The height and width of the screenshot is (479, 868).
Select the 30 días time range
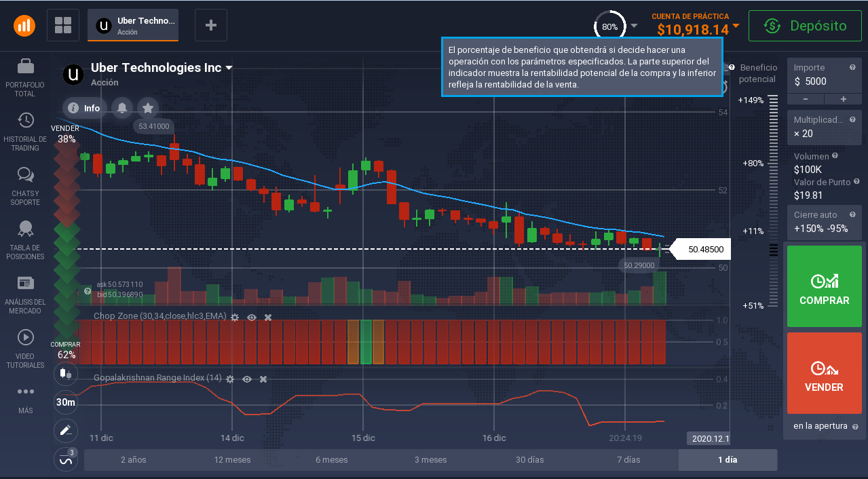[530, 459]
